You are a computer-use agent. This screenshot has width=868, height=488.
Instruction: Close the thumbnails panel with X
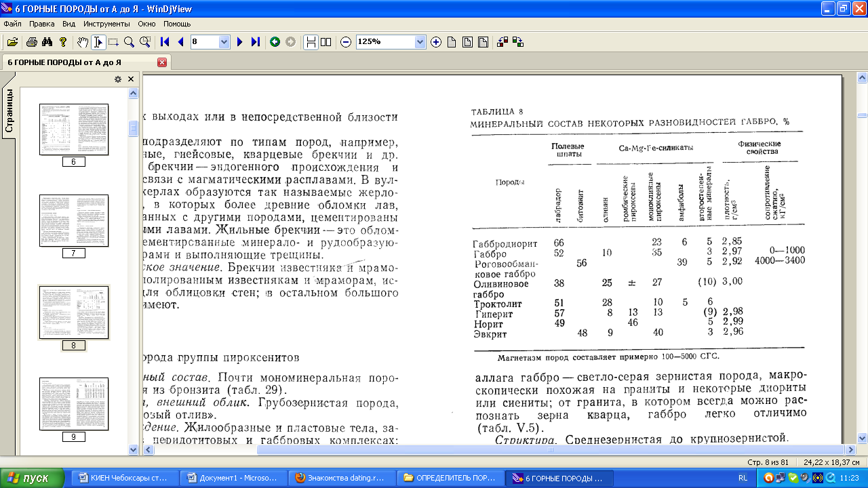131,79
